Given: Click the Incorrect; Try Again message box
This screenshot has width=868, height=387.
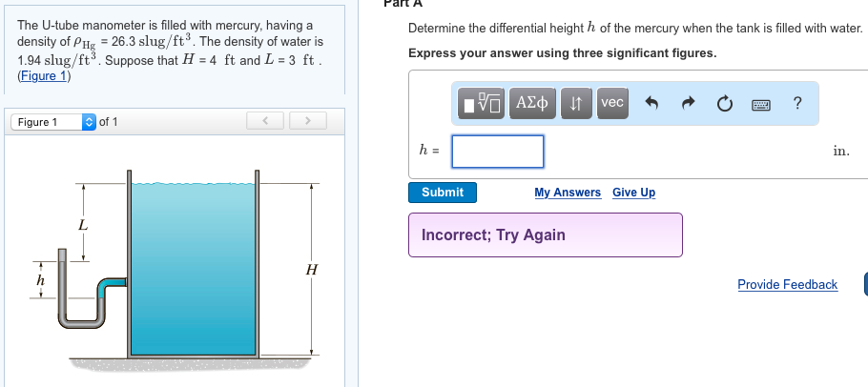Looking at the screenshot, I should (x=545, y=234).
